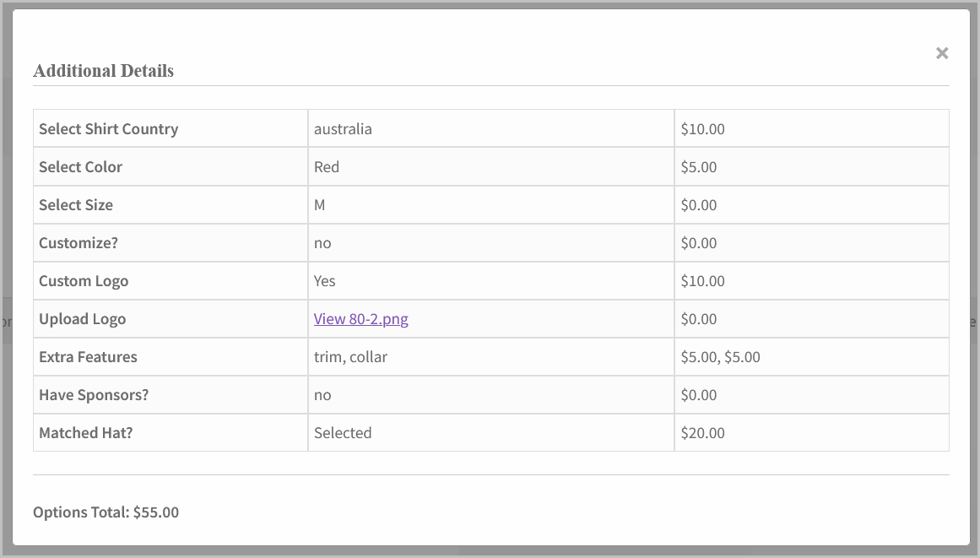980x558 pixels.
Task: Click the Customize? row label
Action: (78, 242)
